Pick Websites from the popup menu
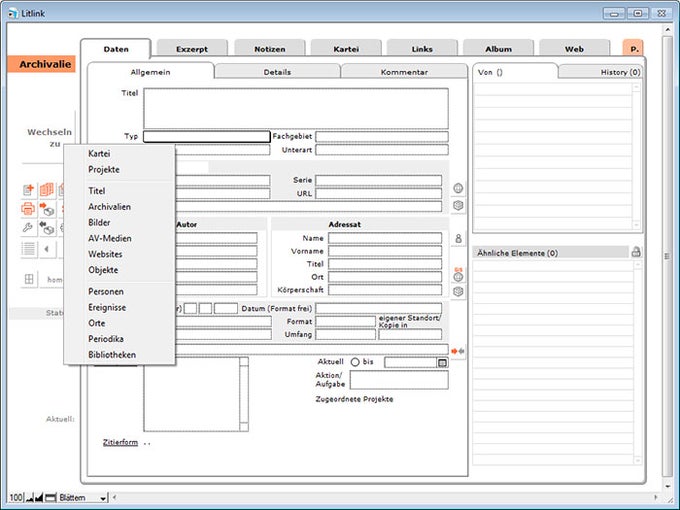Viewport: 680px width, 510px height. 105,254
